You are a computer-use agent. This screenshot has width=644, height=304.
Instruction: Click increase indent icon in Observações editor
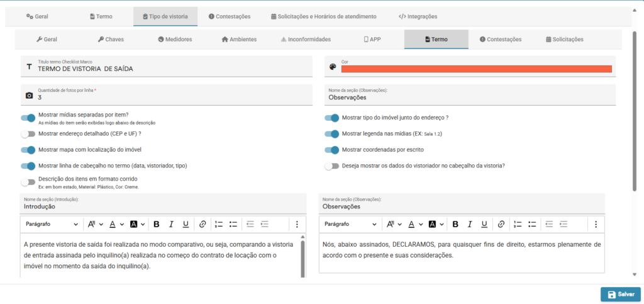tap(563, 224)
